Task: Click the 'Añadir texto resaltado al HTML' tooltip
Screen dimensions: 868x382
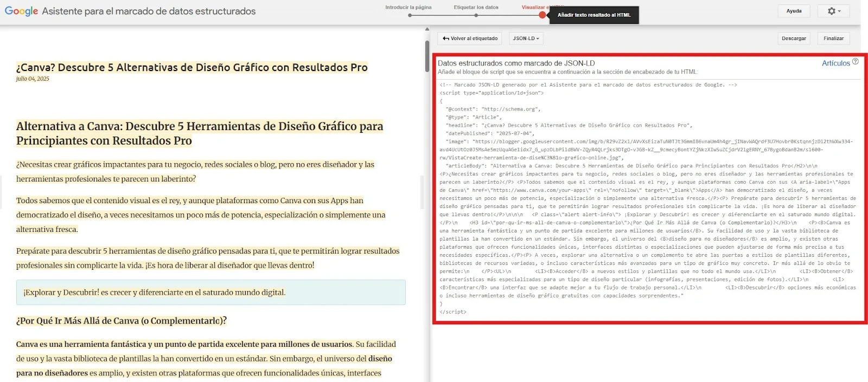Action: pos(594,15)
